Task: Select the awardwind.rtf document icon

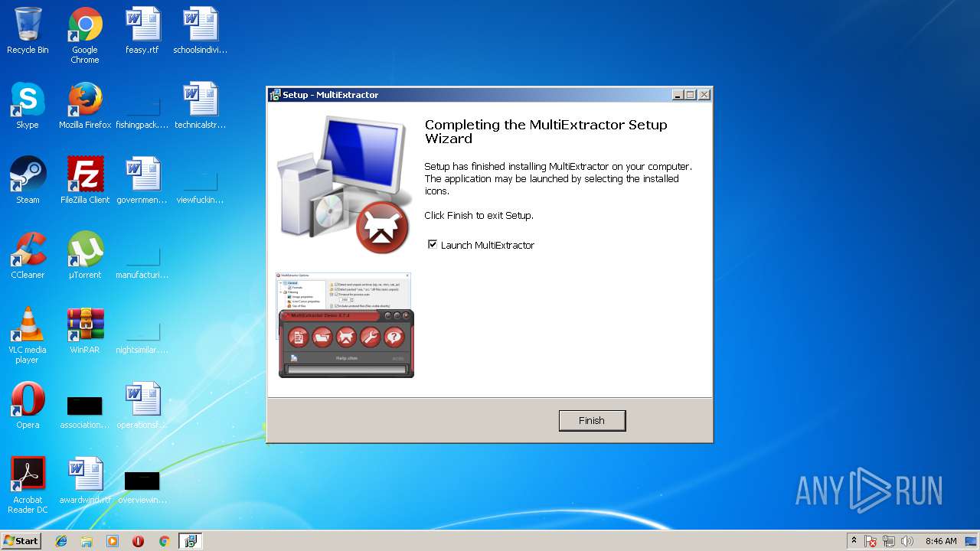Action: pos(85,481)
